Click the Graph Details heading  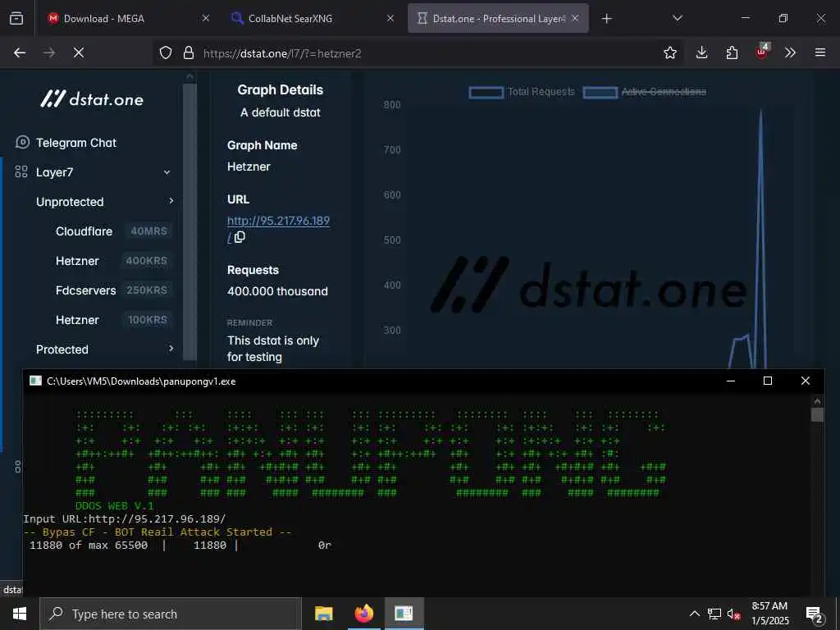coord(281,90)
